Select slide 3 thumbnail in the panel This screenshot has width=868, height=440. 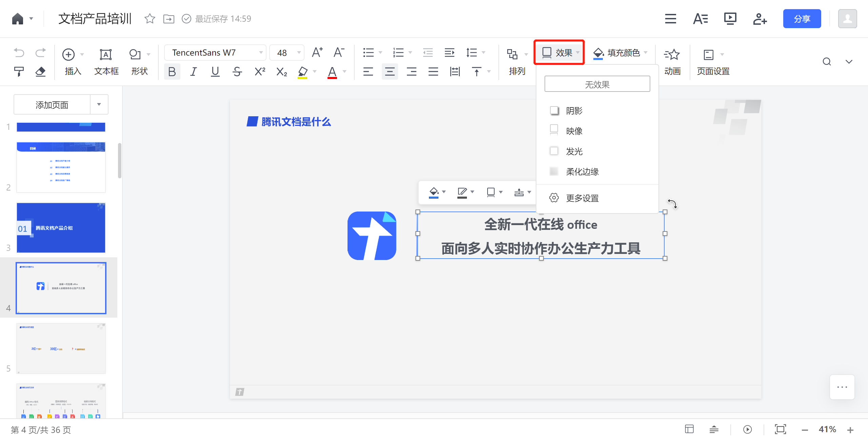(61, 228)
